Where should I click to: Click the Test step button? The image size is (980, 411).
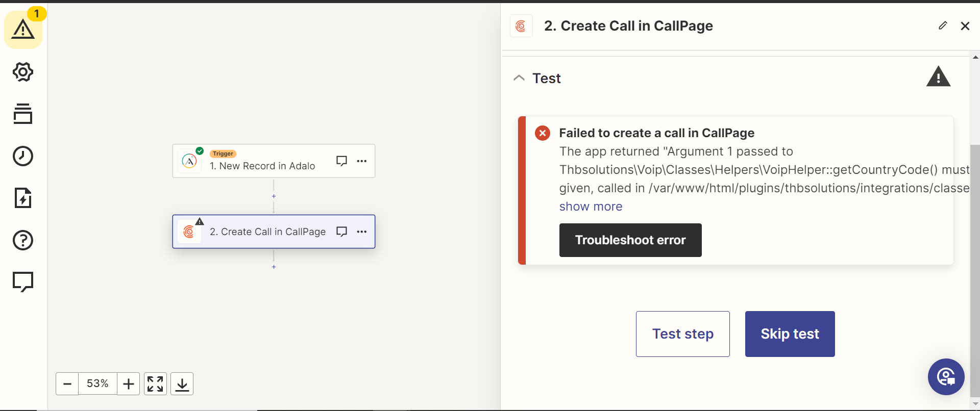pyautogui.click(x=683, y=334)
